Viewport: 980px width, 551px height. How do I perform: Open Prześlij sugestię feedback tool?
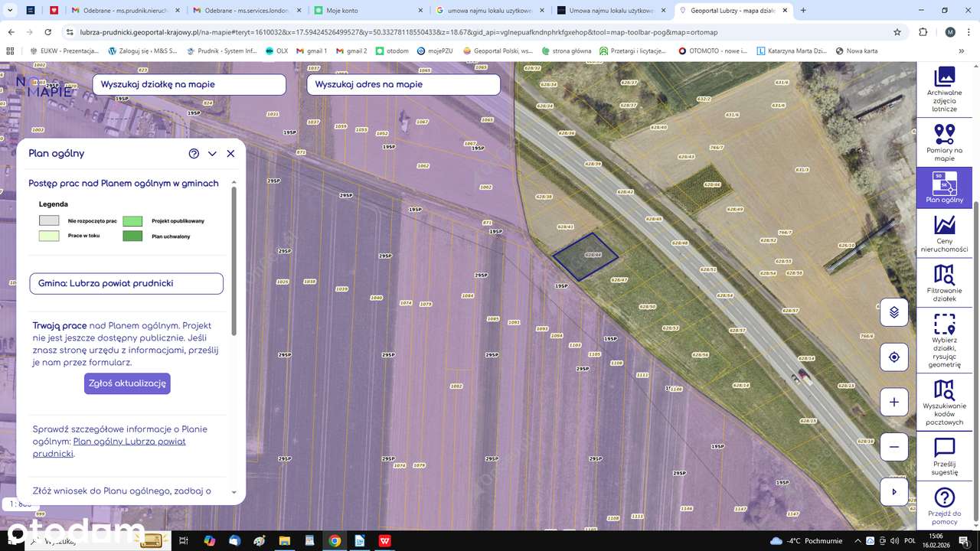tap(944, 457)
